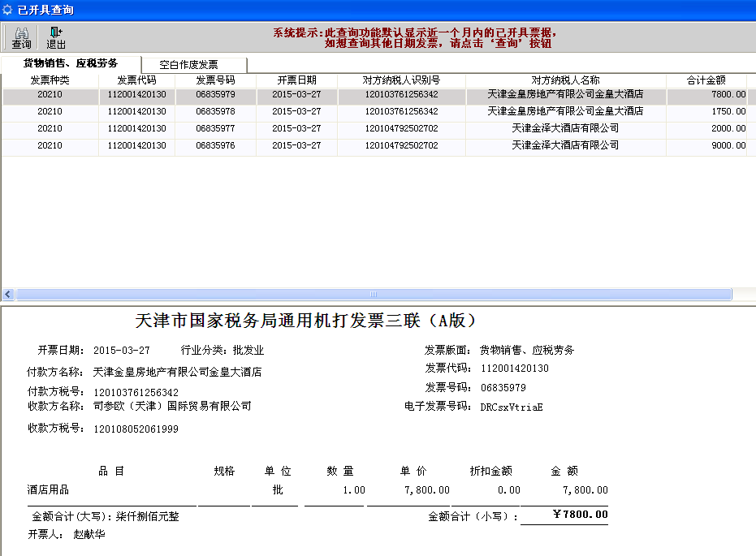Click 折扣金额 value 0.00
756x556 pixels.
tap(508, 490)
